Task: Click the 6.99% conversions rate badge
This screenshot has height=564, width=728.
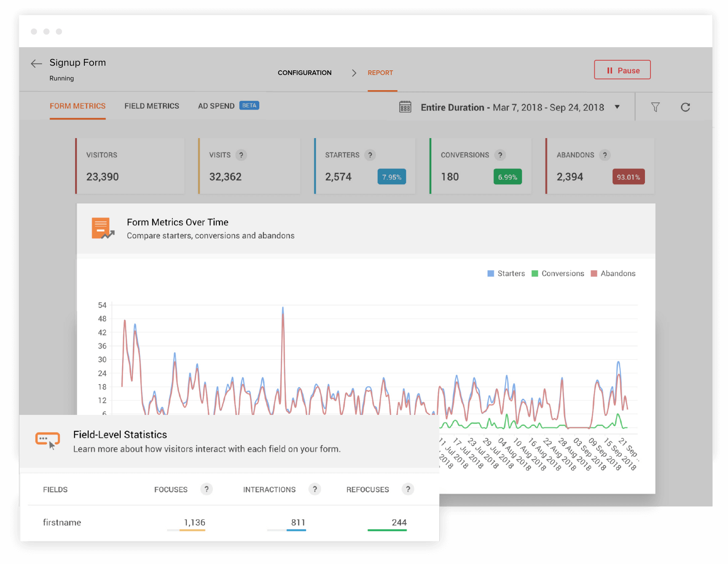Action: pos(508,177)
